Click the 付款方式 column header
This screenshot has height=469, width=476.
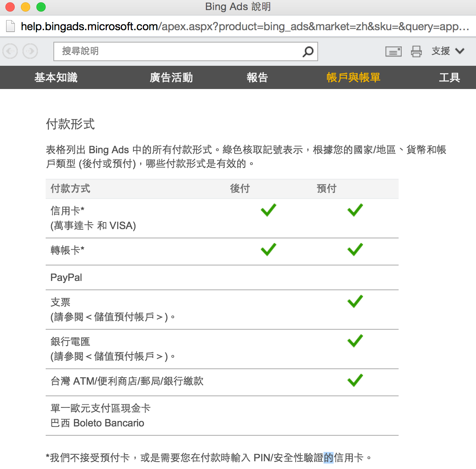coord(70,188)
